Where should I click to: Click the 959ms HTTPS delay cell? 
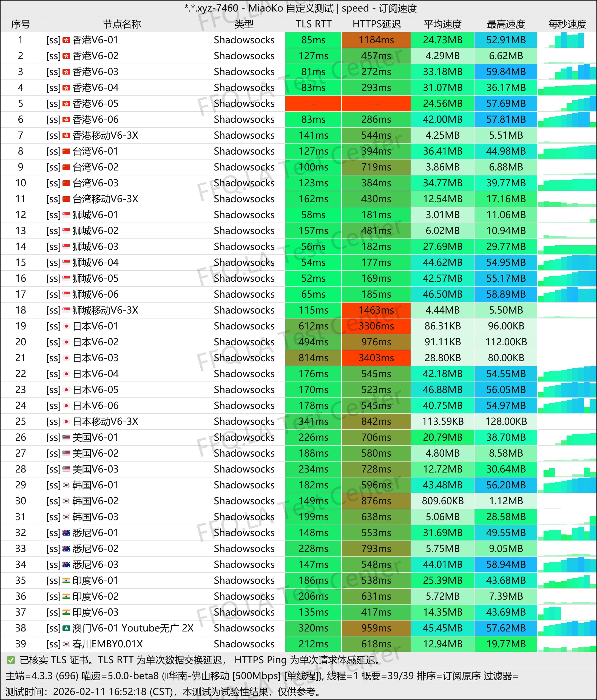376,628
